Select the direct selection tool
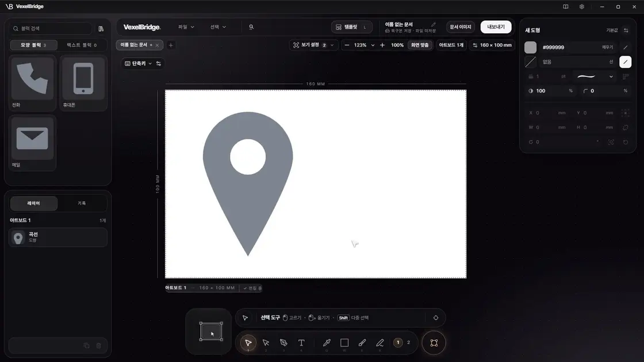The image size is (644, 362). pos(266,342)
